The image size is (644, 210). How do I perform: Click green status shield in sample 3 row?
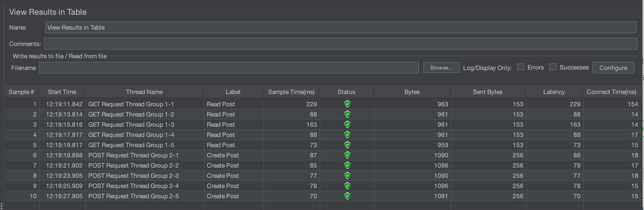[347, 124]
